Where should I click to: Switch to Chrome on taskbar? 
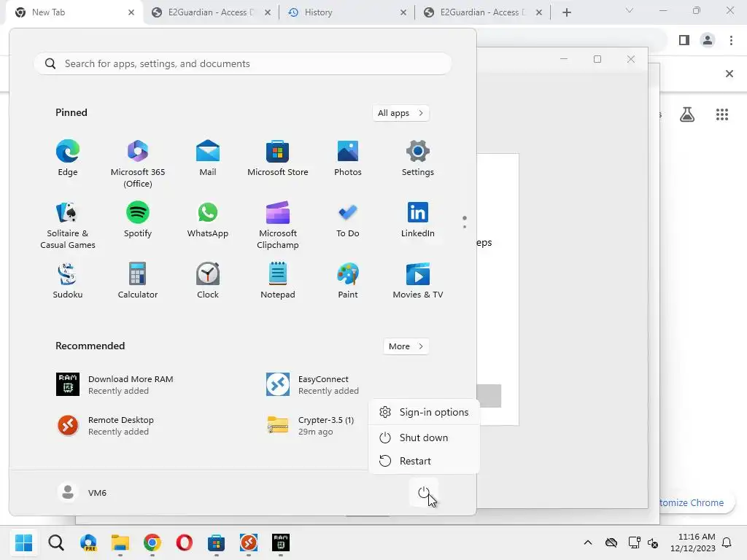[x=152, y=542]
